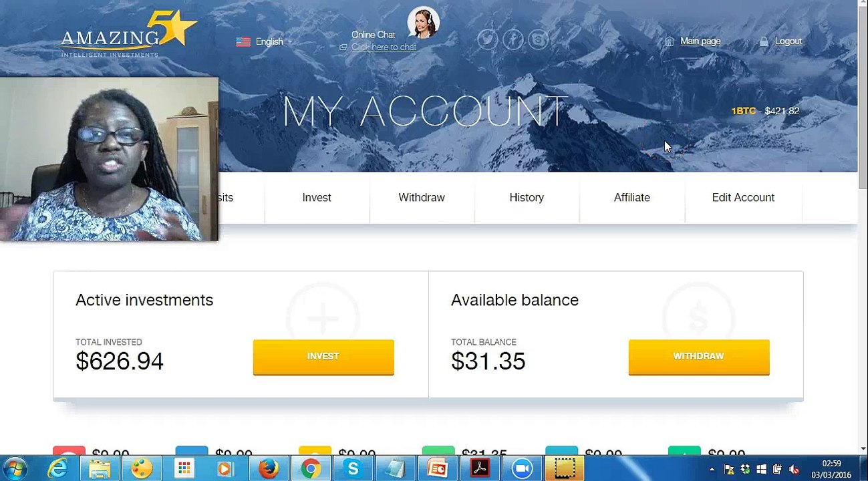
Task: Switch to the History tab
Action: [527, 198]
